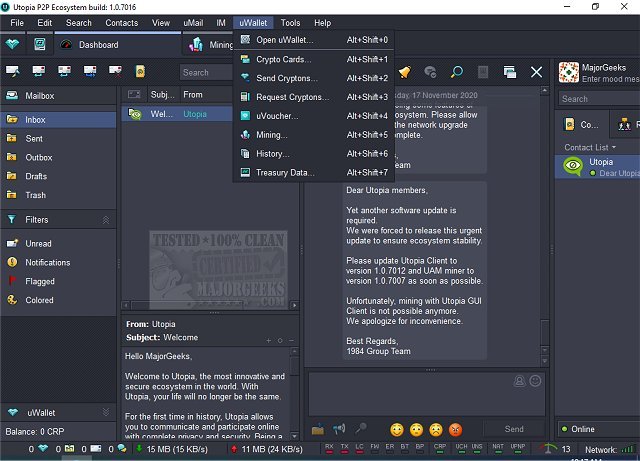The width and height of the screenshot is (640, 461).
Task: Expand the uWallet sidebar section
Action: click(106, 412)
